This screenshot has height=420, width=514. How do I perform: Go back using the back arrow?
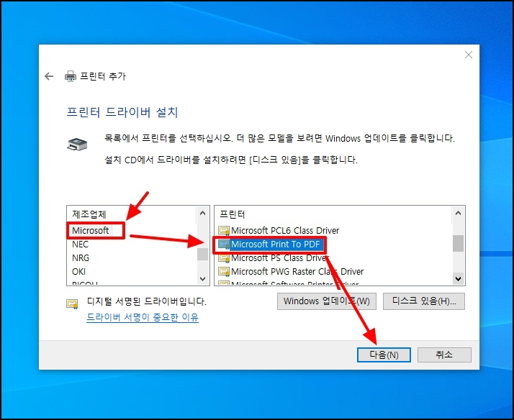(x=49, y=76)
